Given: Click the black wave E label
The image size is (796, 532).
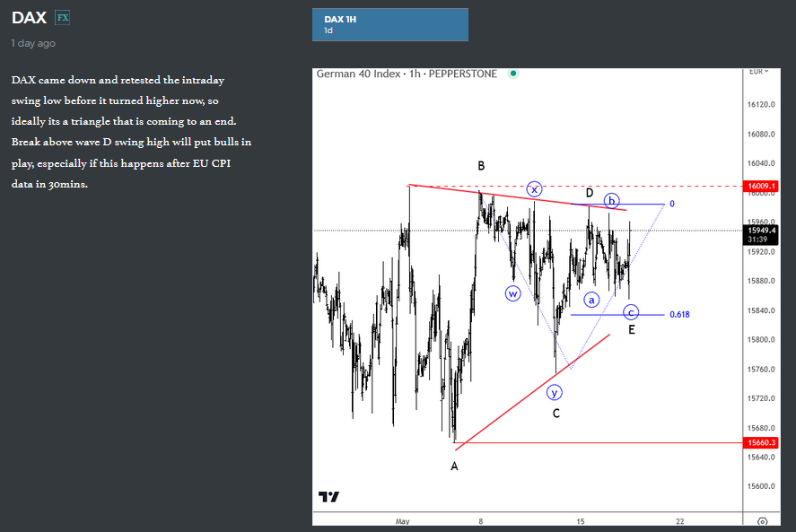Looking at the screenshot, I should click(x=632, y=330).
